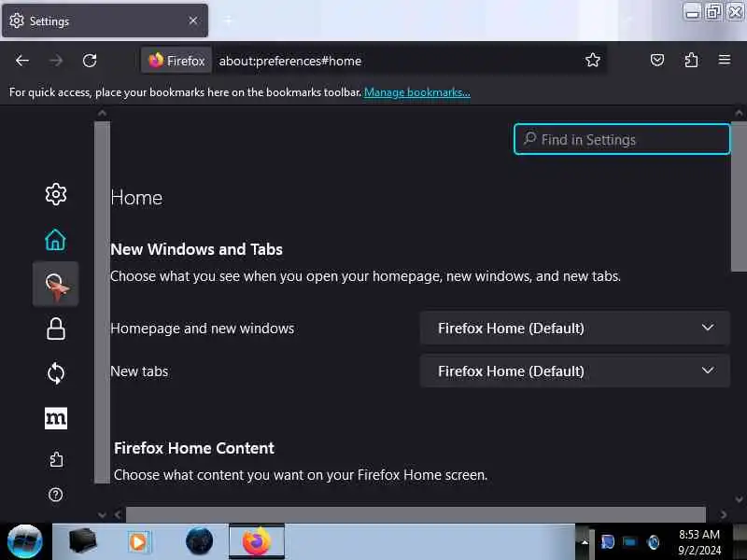Focus the Find in Settings search field
747x560 pixels.
[x=622, y=139]
